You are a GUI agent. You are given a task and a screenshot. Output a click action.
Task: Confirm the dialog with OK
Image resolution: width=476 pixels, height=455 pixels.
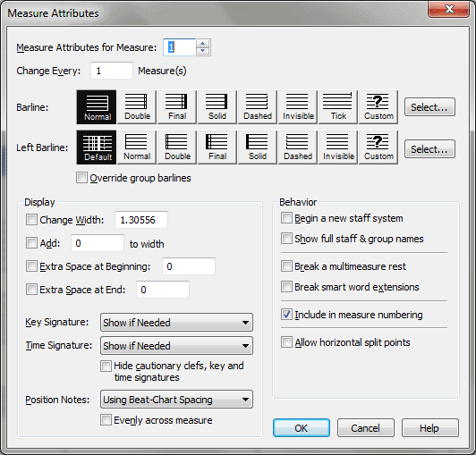[x=302, y=428]
